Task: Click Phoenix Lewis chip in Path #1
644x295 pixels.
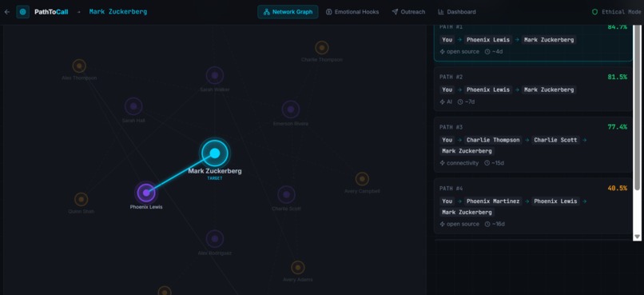Action: tap(488, 40)
